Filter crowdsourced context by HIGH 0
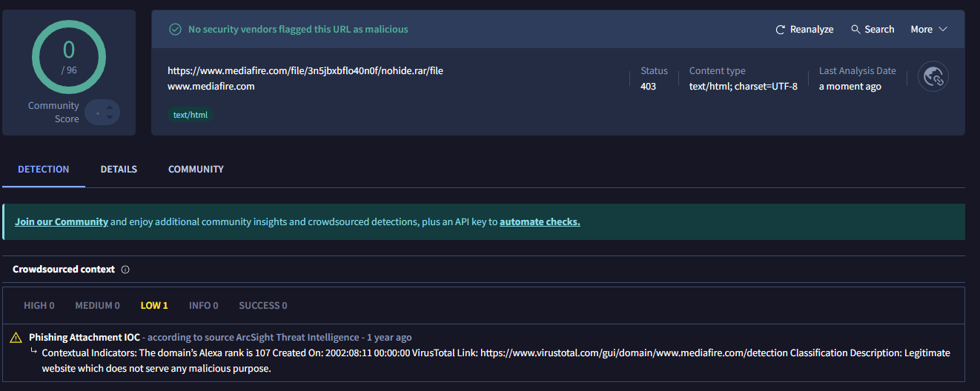 [39, 305]
